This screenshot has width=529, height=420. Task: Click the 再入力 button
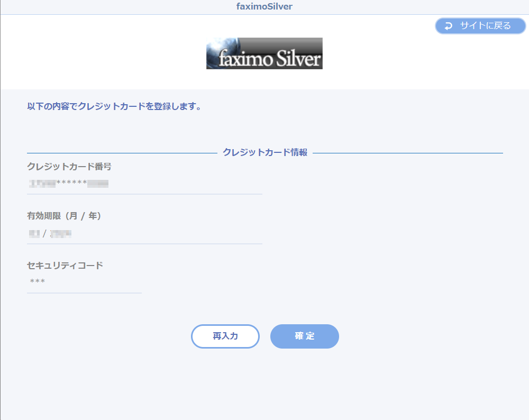[225, 336]
